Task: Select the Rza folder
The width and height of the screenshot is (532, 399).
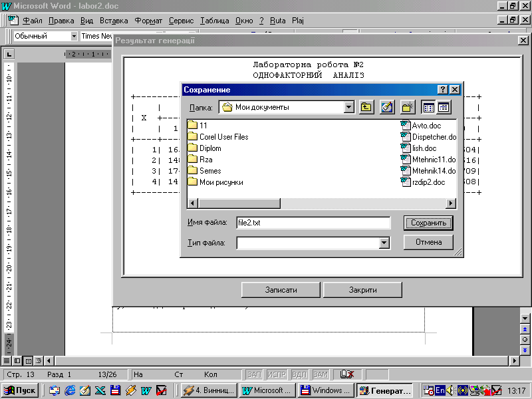Action: [200, 160]
